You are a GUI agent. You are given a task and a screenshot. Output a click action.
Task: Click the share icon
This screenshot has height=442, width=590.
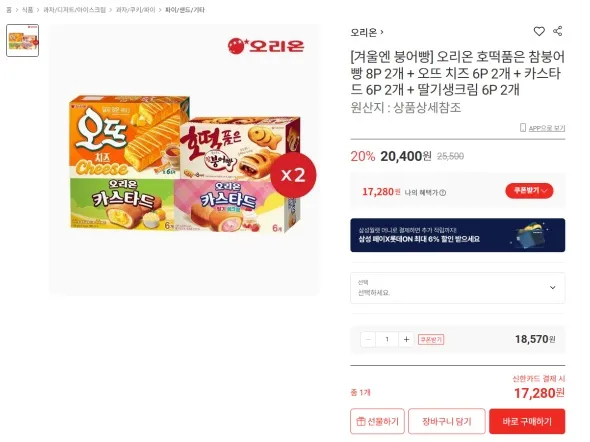[x=558, y=31]
